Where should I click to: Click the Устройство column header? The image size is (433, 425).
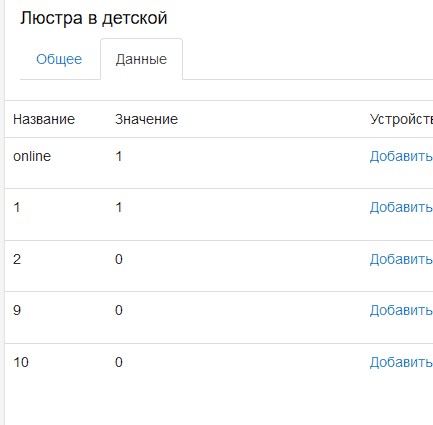tap(401, 119)
